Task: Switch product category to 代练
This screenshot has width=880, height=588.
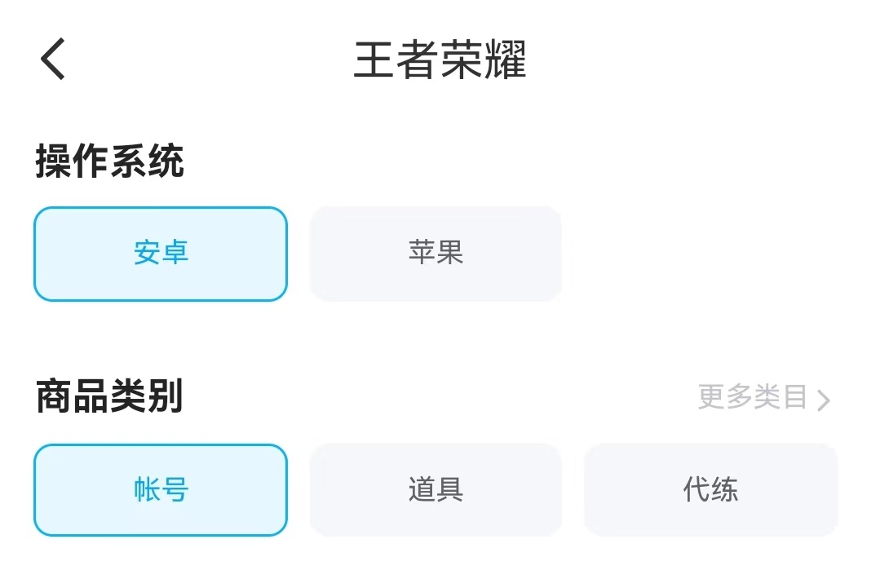Action: click(x=710, y=490)
